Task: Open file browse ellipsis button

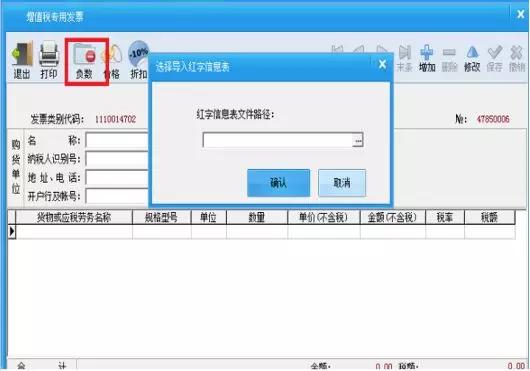Action: [358, 140]
